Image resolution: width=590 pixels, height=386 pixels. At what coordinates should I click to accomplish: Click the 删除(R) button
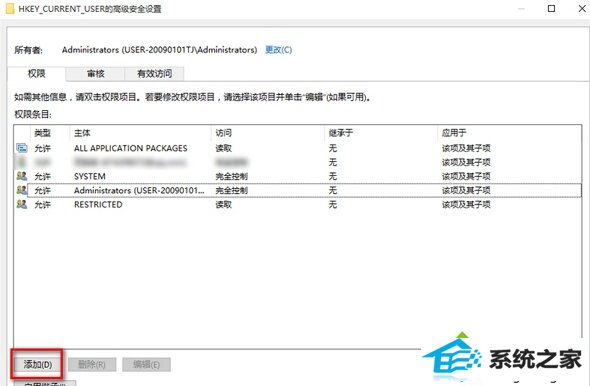coord(92,364)
